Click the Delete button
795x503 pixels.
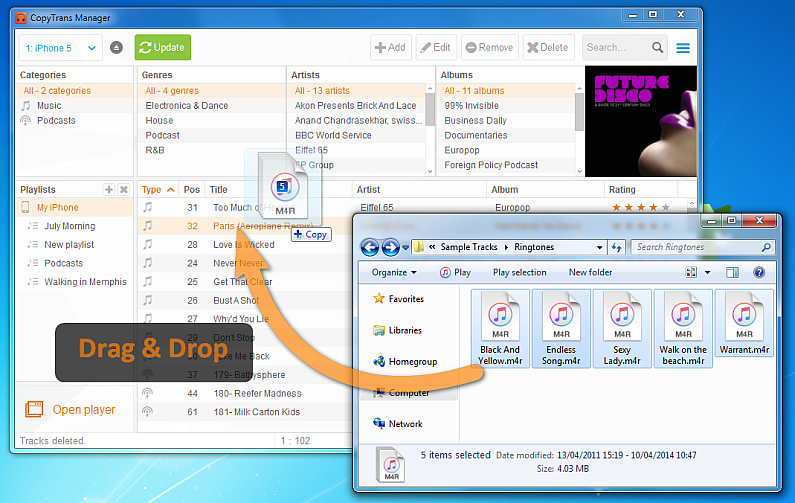pyautogui.click(x=548, y=48)
